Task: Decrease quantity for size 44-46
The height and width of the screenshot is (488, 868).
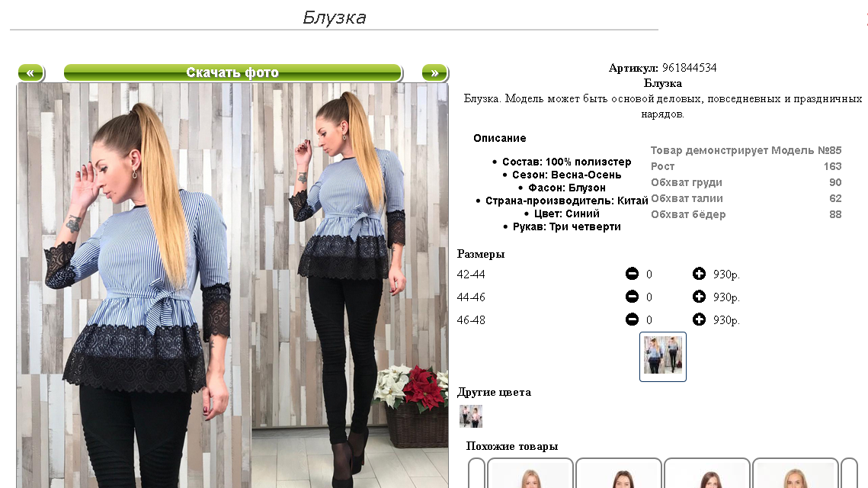Action: click(632, 297)
